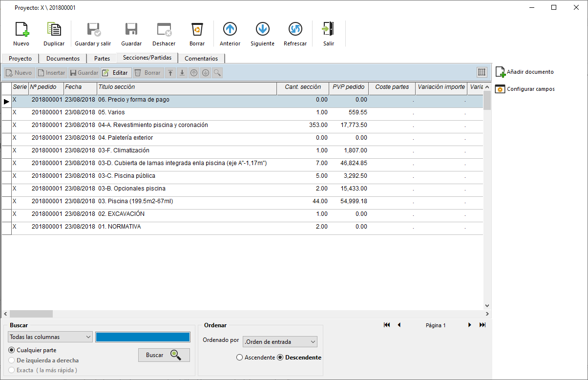Click Fecha column header
Image resolution: width=588 pixels, height=380 pixels.
click(80, 87)
